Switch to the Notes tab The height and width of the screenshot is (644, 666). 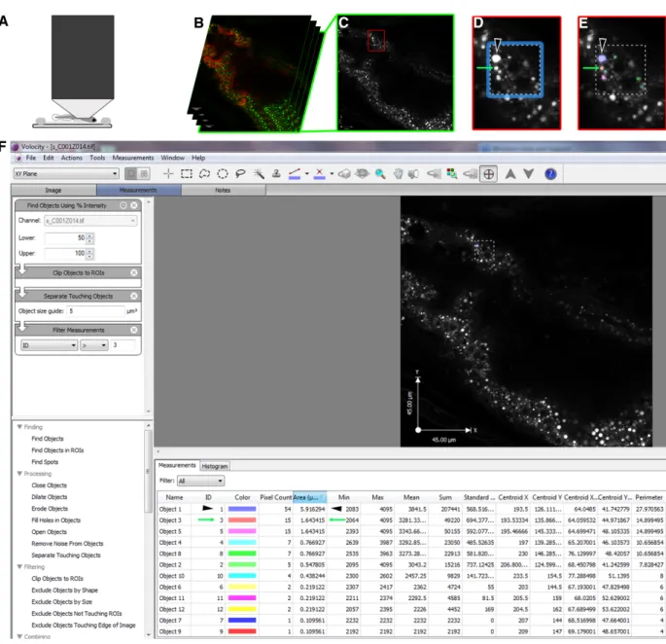tap(223, 190)
